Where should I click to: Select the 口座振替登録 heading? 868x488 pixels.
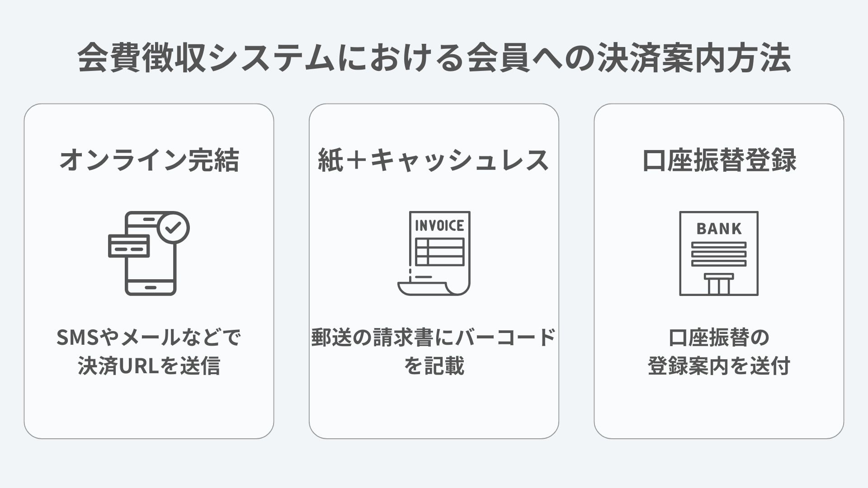[719, 160]
